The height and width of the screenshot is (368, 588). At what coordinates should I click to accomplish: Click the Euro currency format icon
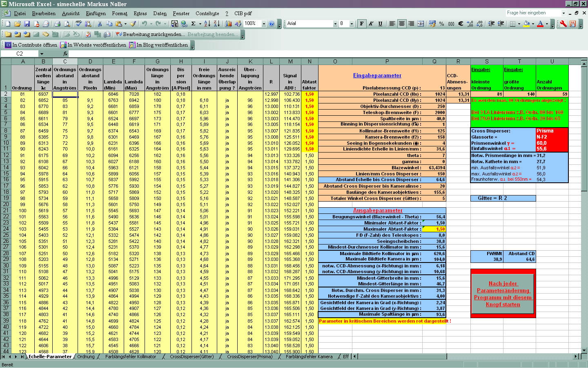click(x=460, y=24)
